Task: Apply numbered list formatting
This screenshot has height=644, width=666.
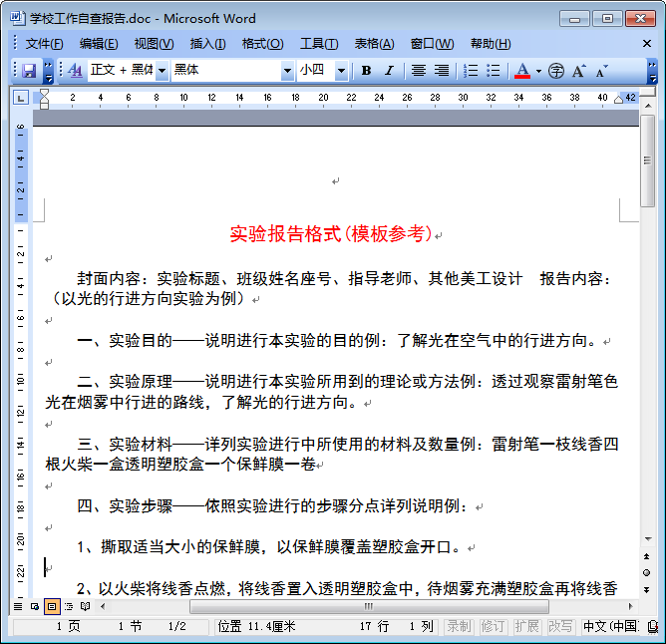Action: click(471, 71)
